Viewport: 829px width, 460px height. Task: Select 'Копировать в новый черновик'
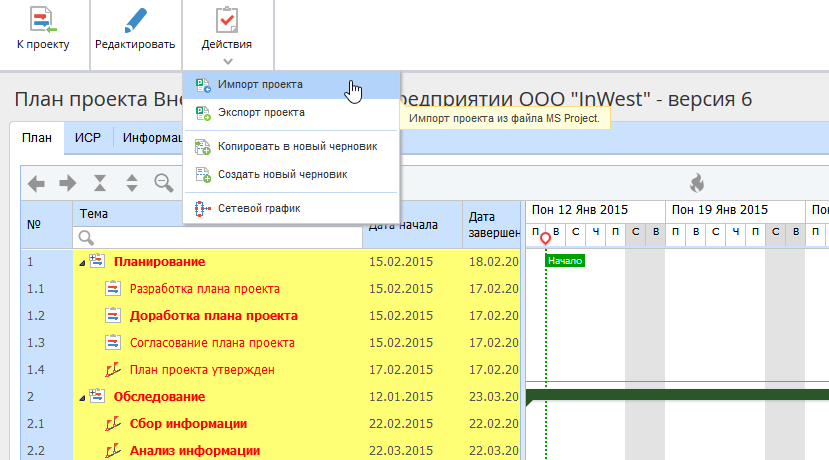pos(297,147)
